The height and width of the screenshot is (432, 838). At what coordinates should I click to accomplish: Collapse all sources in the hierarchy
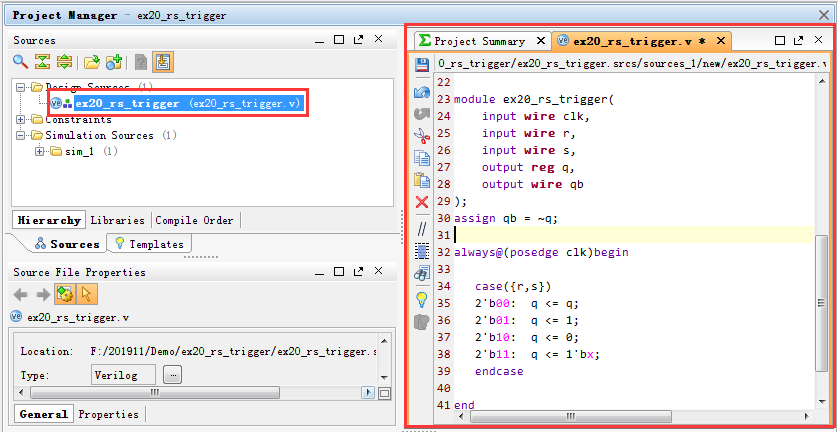42,62
